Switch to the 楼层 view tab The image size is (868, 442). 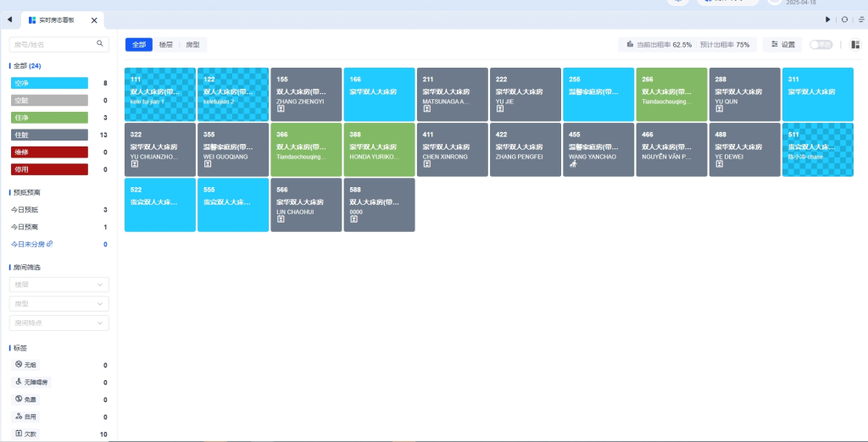[166, 45]
